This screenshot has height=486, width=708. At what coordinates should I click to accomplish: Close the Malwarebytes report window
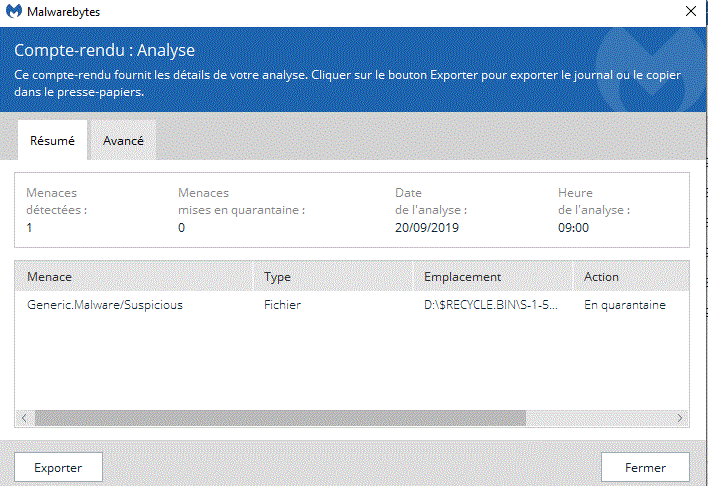tap(690, 11)
